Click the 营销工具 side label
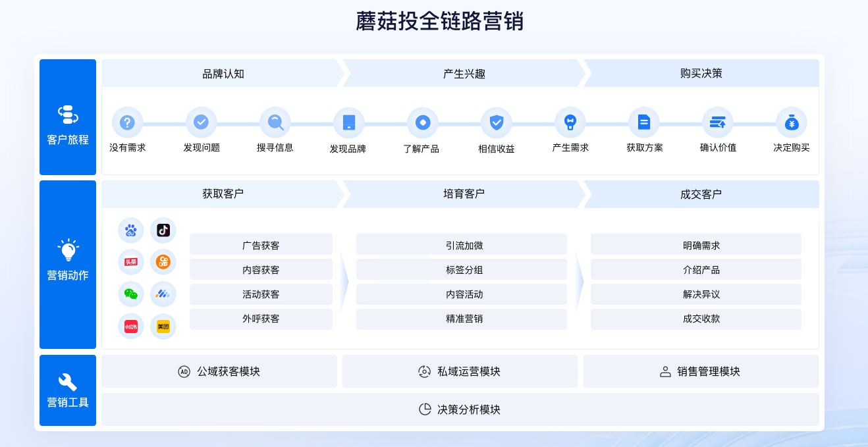The height and width of the screenshot is (447, 868). [x=68, y=402]
